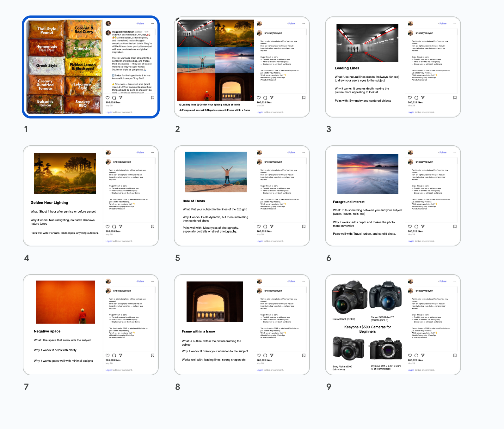Click the share icon in slide 3
This screenshot has height=429, width=504.
coord(423,98)
